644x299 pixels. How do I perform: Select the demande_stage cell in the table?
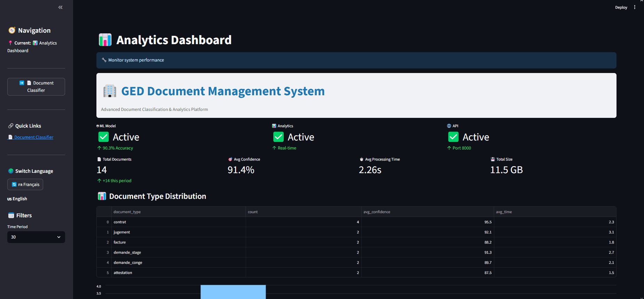tap(178, 252)
